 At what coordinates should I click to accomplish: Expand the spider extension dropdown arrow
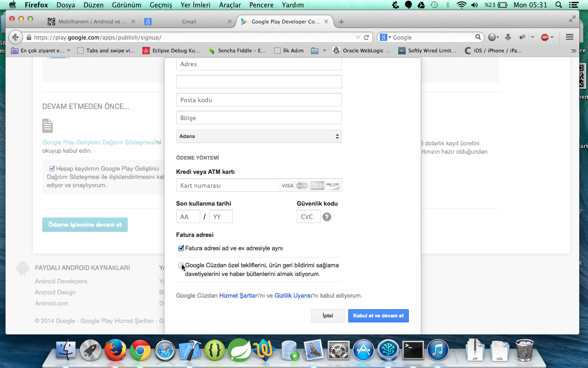(532, 38)
